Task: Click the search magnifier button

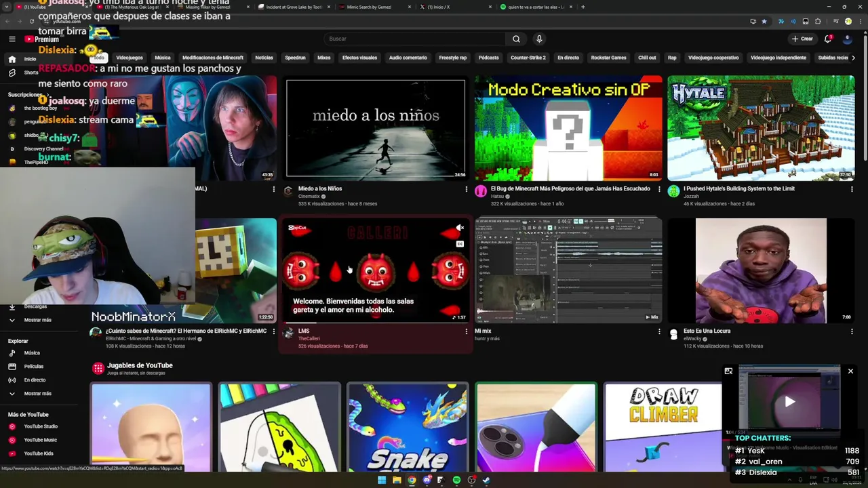Action: point(516,39)
